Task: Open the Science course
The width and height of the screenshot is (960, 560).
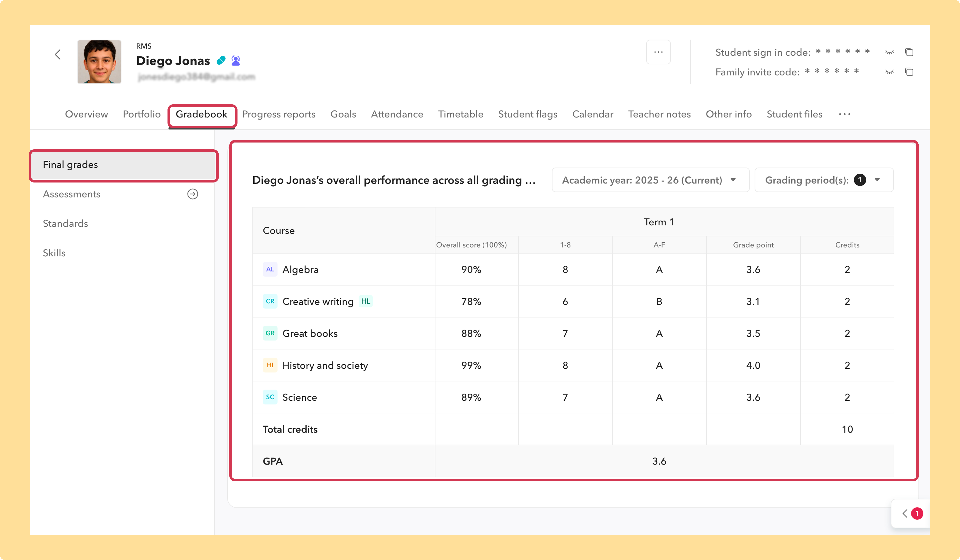Action: [300, 398]
